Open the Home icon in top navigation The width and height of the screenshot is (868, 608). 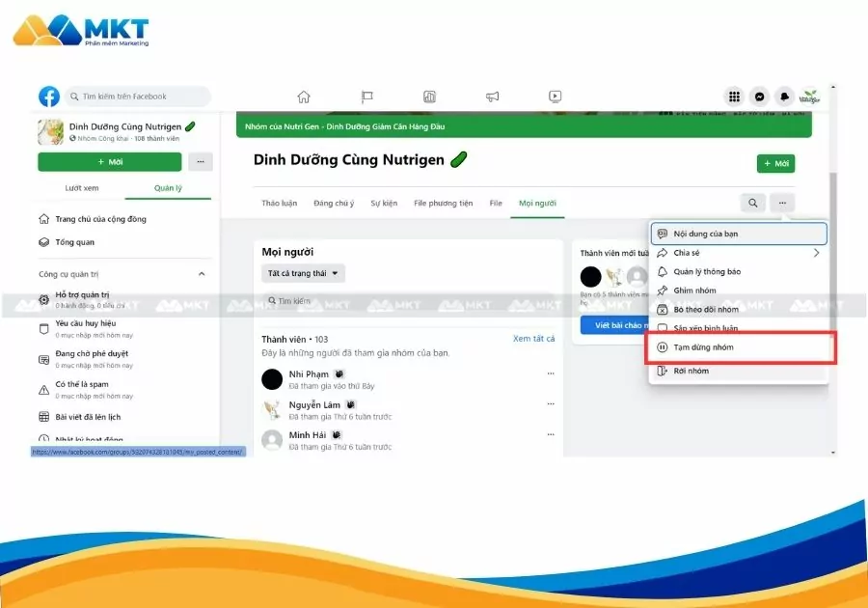[x=304, y=97]
